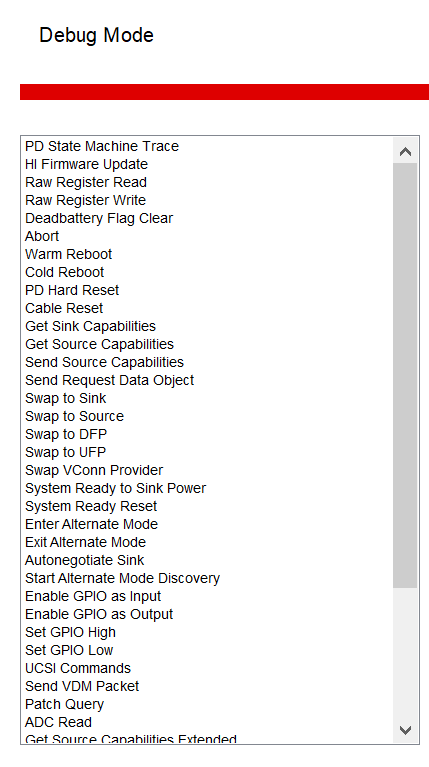Image resolution: width=429 pixels, height=767 pixels.
Task: Choose Enter Alternate Mode
Action: point(91,524)
